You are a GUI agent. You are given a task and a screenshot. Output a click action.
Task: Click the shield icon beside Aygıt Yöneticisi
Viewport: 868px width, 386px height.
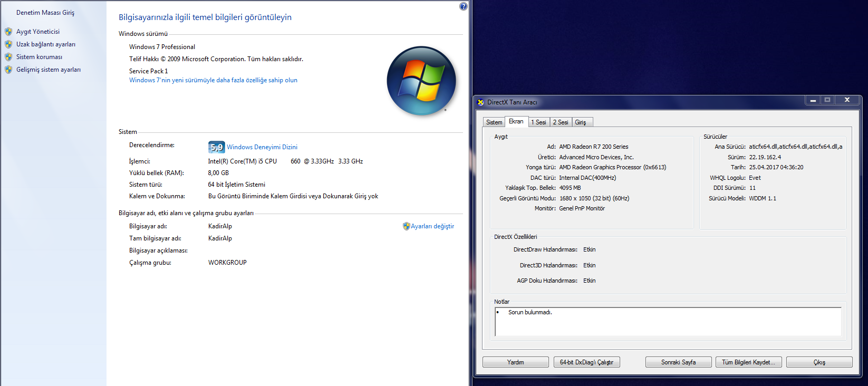(8, 32)
